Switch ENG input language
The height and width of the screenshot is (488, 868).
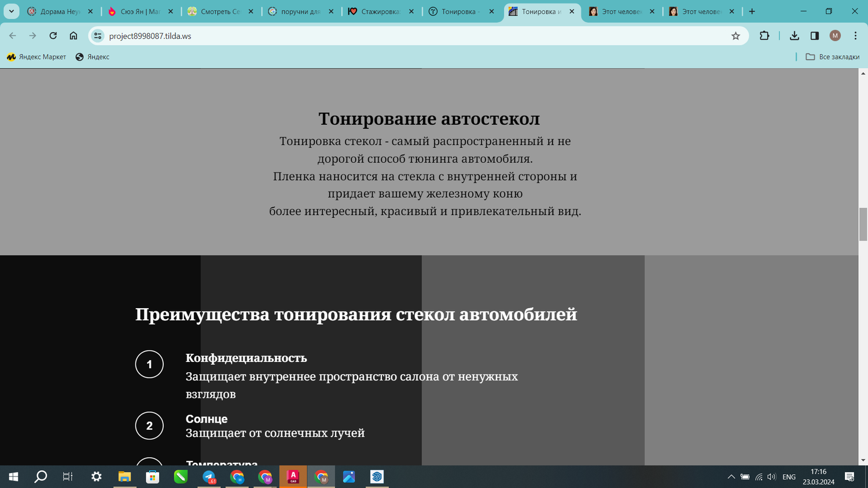789,477
